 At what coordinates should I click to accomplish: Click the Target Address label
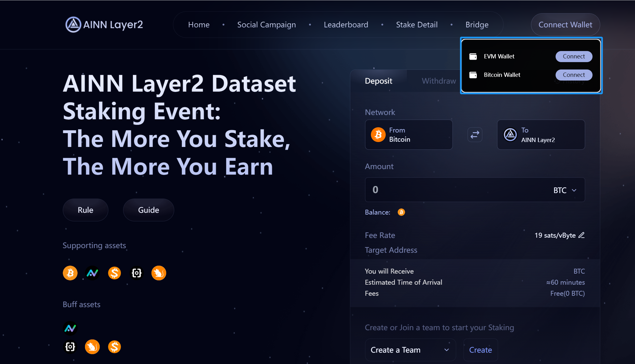pyautogui.click(x=391, y=250)
